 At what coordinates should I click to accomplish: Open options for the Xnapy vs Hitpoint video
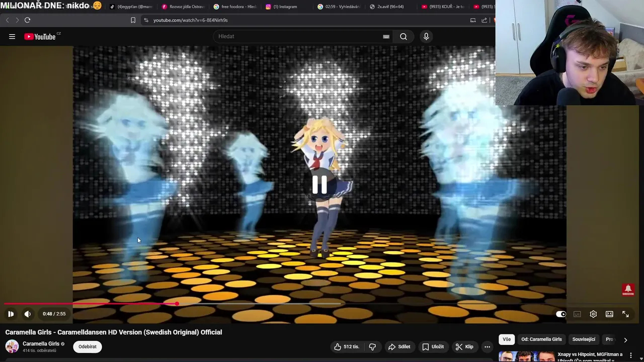(631, 355)
